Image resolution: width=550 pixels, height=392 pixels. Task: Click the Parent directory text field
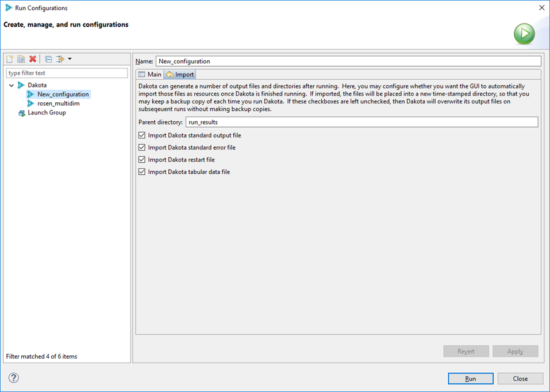pyautogui.click(x=361, y=122)
